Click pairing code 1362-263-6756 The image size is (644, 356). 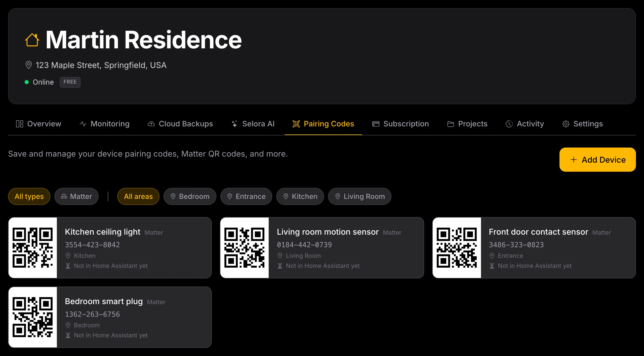point(92,314)
